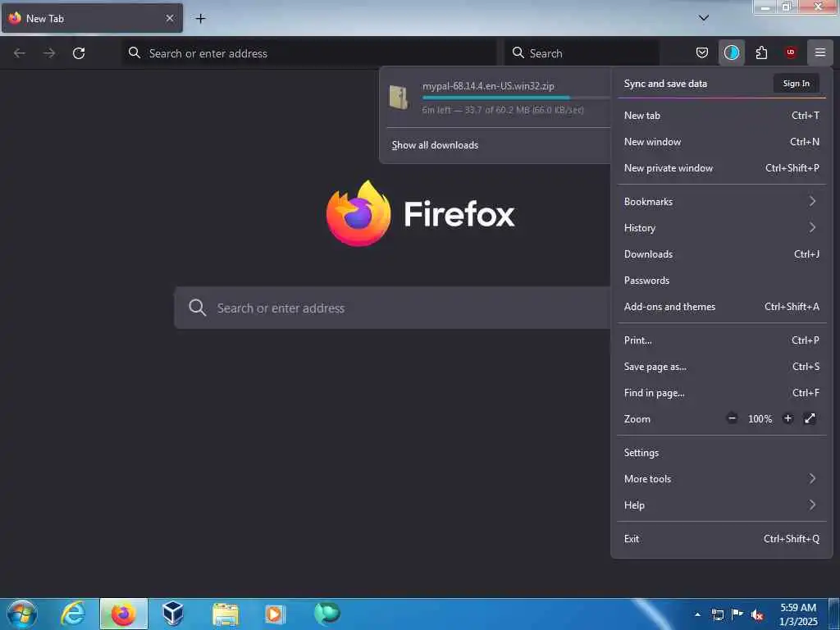Viewport: 840px width, 630px height.
Task: Toggle full screen arrows icon
Action: click(810, 418)
